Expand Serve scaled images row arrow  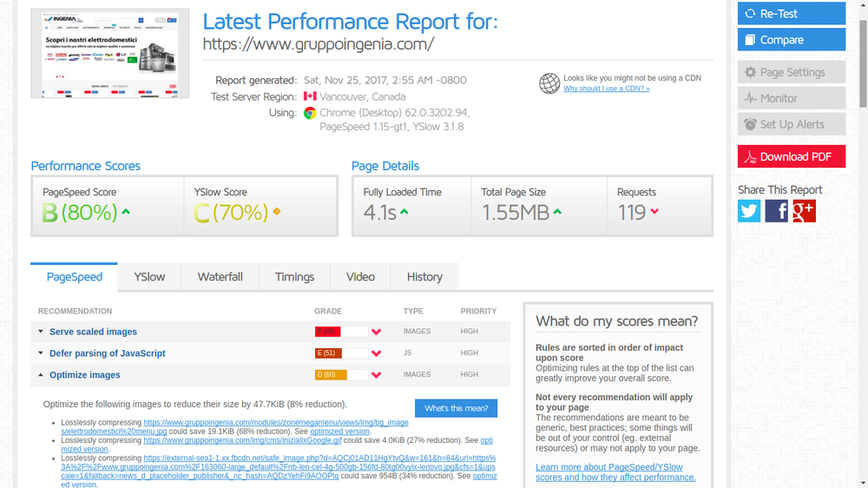coord(41,331)
